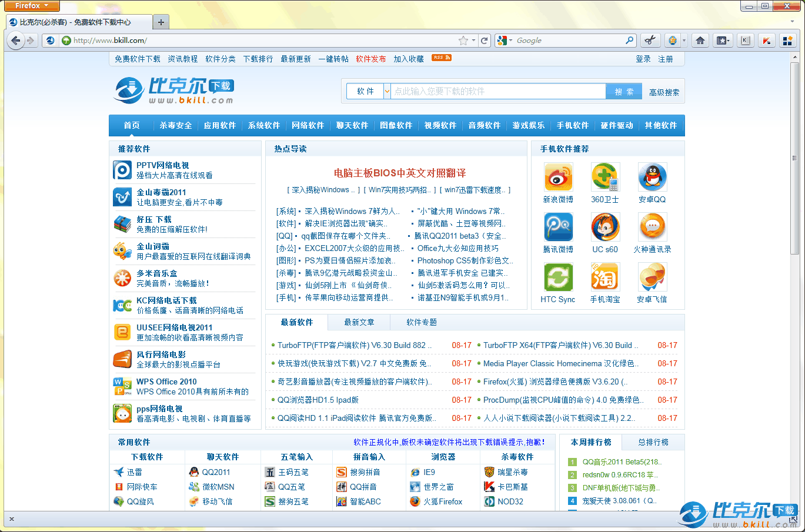
Task: Open the 360卫士 mobile app icon
Action: 605,178
